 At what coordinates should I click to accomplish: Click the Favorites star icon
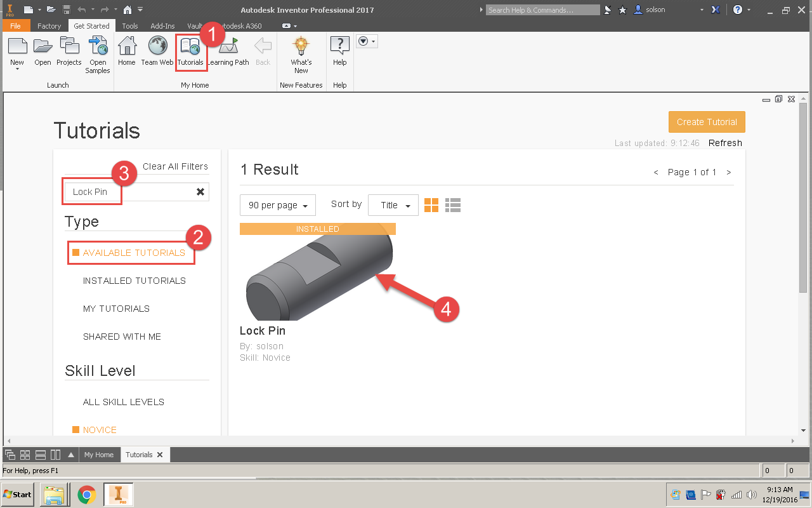622,10
